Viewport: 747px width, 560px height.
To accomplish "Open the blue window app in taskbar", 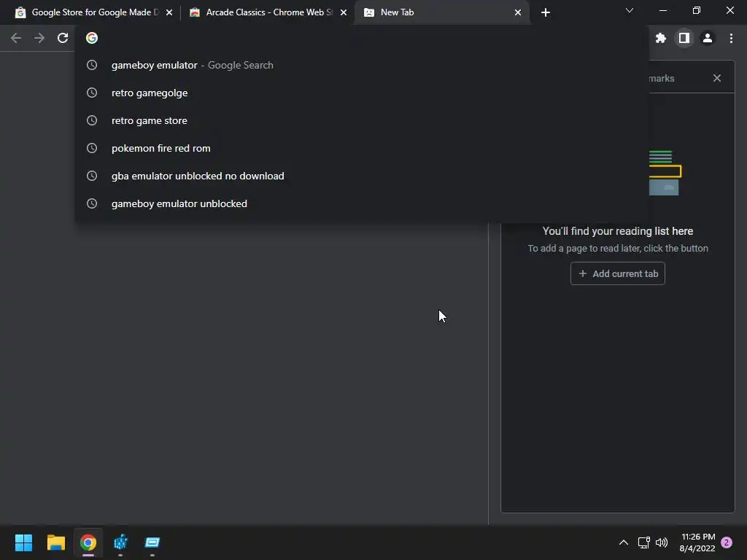I will coord(152,542).
